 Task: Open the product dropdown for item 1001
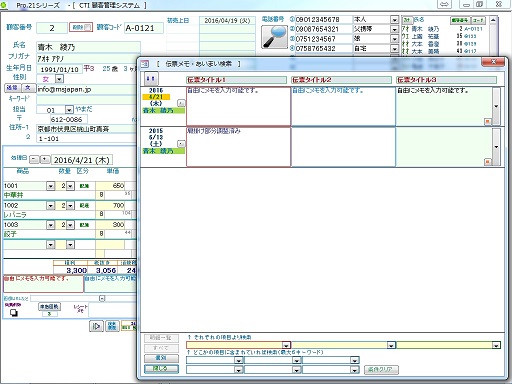coord(51,186)
